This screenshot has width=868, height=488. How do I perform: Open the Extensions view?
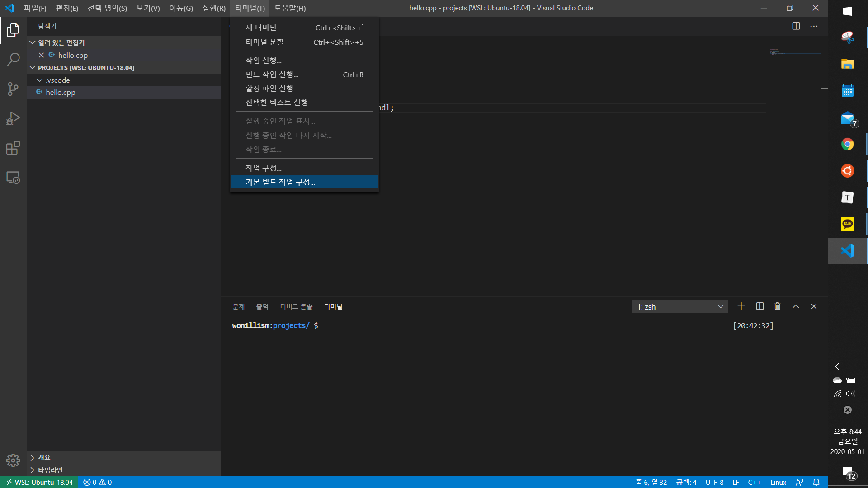click(13, 148)
